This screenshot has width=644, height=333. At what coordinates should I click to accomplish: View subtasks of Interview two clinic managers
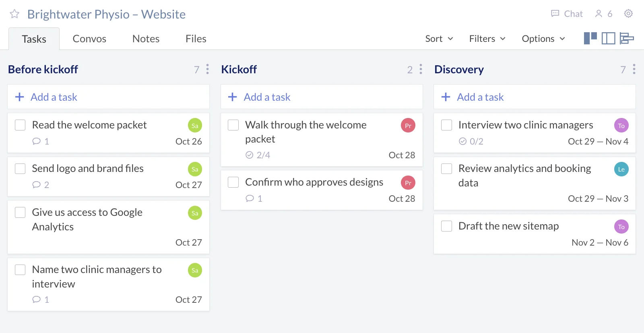pos(471,141)
